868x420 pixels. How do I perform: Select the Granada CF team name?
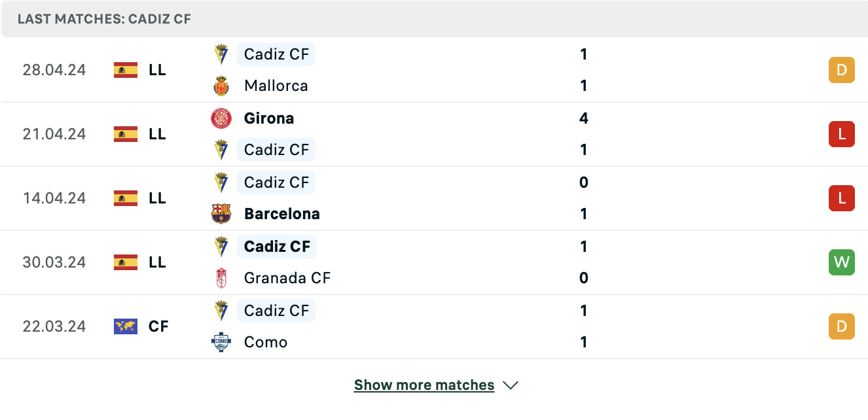pos(287,278)
